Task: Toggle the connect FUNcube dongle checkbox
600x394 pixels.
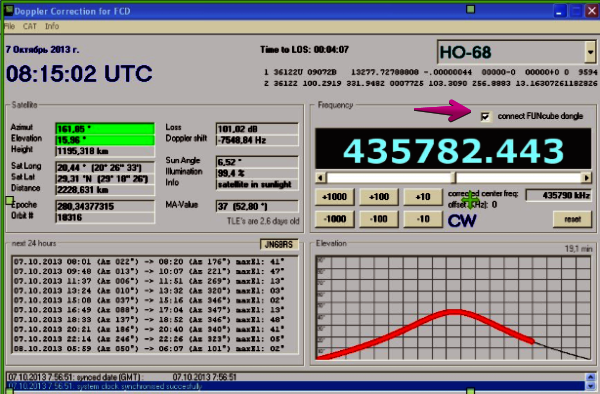Action: [x=485, y=116]
